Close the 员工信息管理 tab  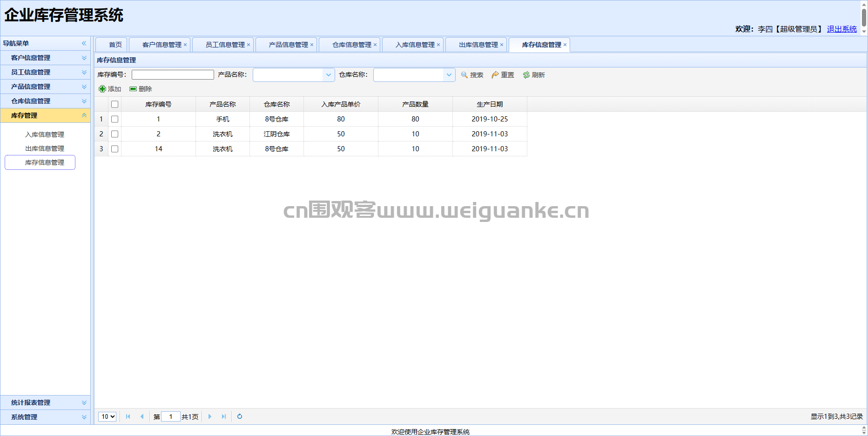(x=249, y=45)
